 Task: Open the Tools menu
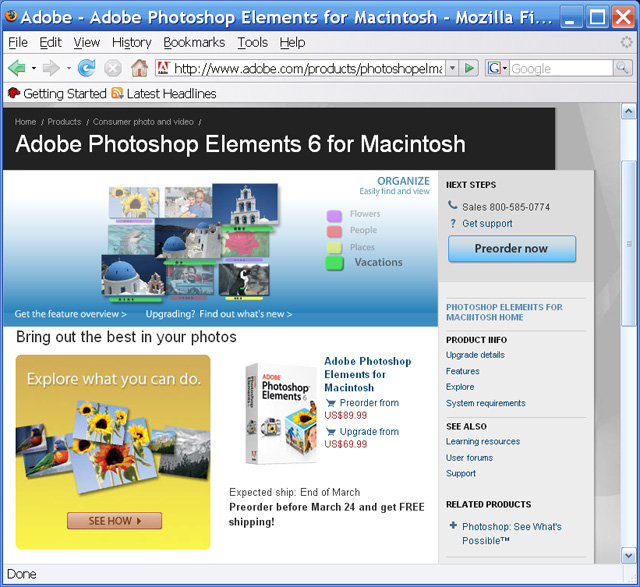253,42
